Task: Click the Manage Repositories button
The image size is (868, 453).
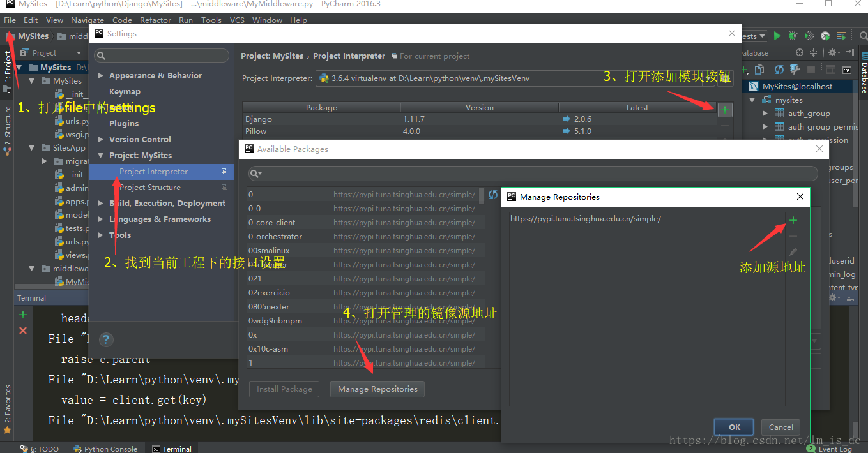Action: point(377,389)
